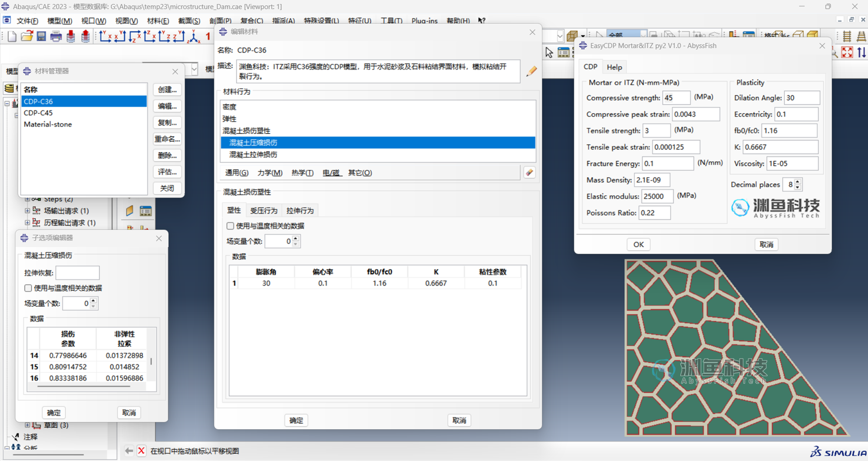This screenshot has width=868, height=461.
Task: Click red down-arrow import icon in toolbar
Action: [71, 36]
